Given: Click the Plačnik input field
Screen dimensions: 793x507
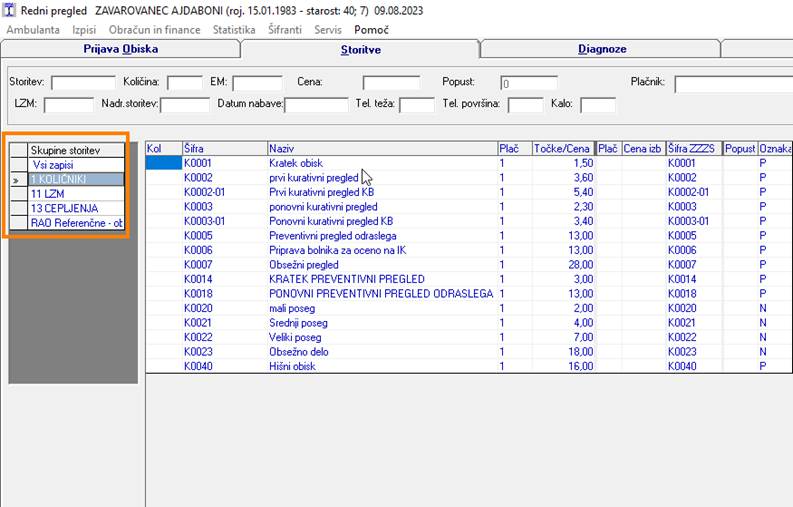Looking at the screenshot, I should tap(733, 83).
